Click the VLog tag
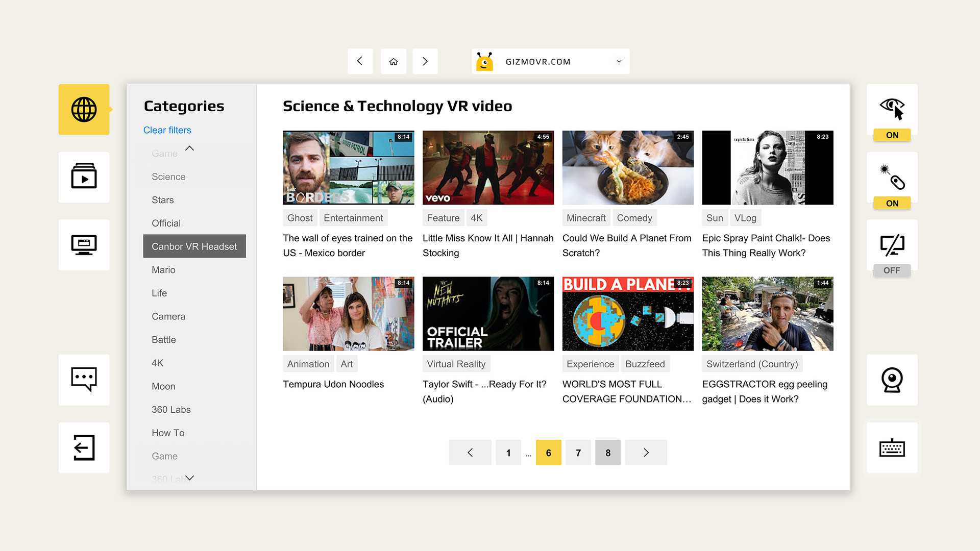 pyautogui.click(x=745, y=218)
